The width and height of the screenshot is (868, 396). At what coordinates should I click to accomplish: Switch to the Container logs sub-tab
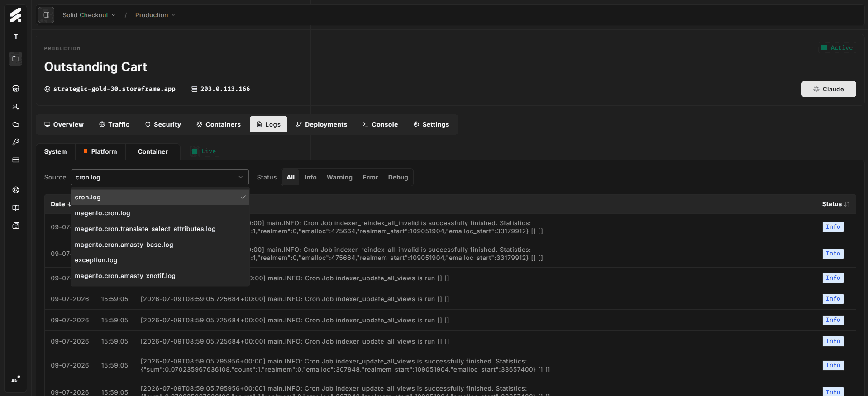pyautogui.click(x=153, y=151)
